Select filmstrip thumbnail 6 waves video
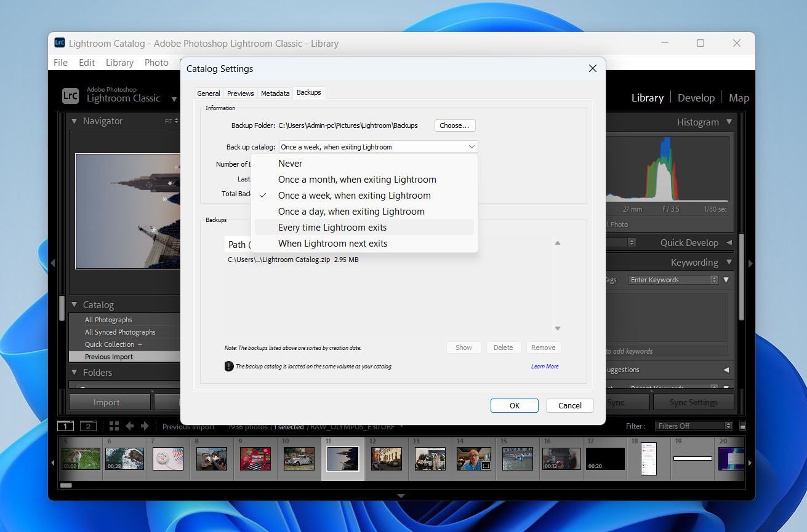The width and height of the screenshot is (807, 532). click(x=124, y=459)
